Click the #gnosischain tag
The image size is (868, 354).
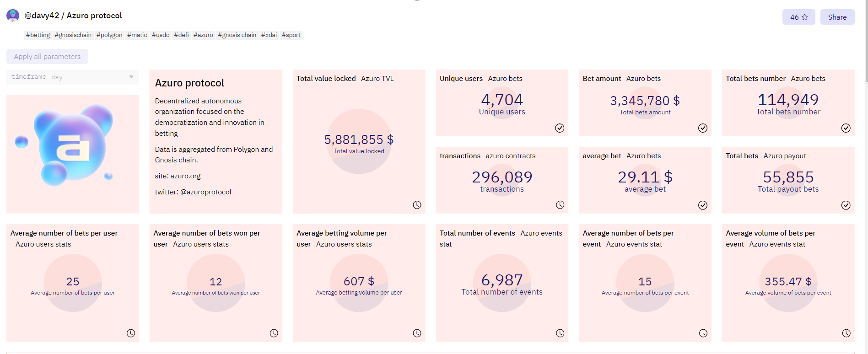click(73, 35)
